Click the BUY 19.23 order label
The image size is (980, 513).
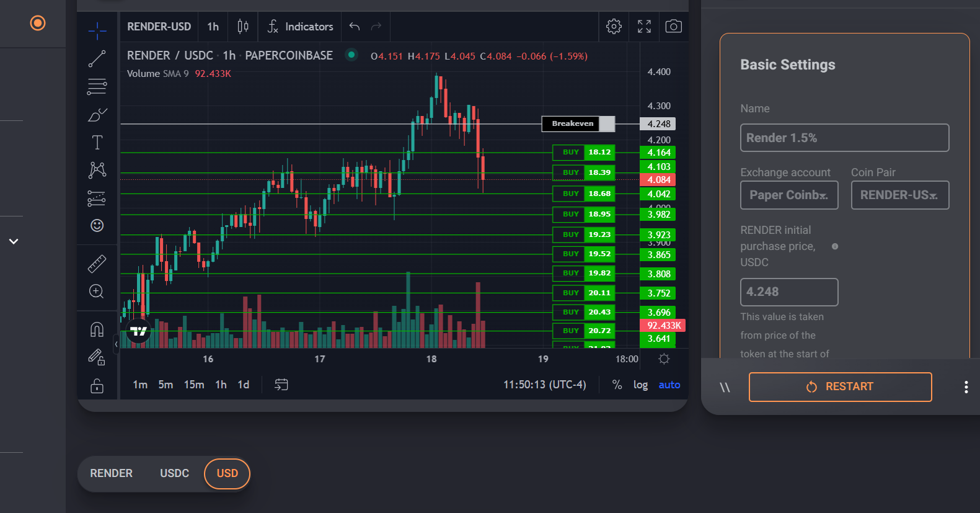(x=583, y=234)
